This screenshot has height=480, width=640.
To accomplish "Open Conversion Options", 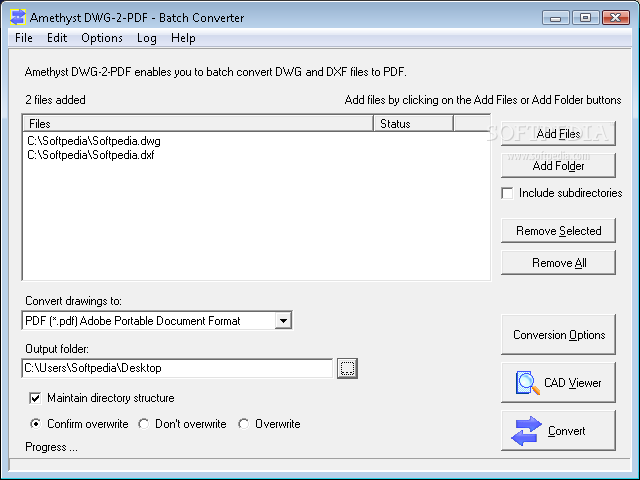I will 558,335.
